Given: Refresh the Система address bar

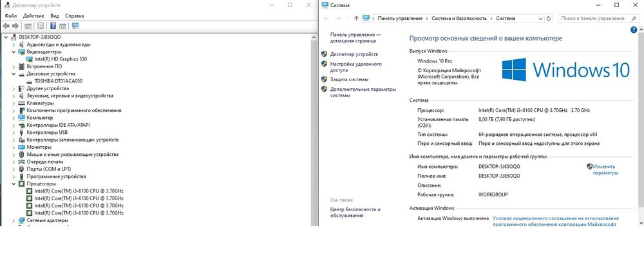Looking at the screenshot, I should coord(549,19).
